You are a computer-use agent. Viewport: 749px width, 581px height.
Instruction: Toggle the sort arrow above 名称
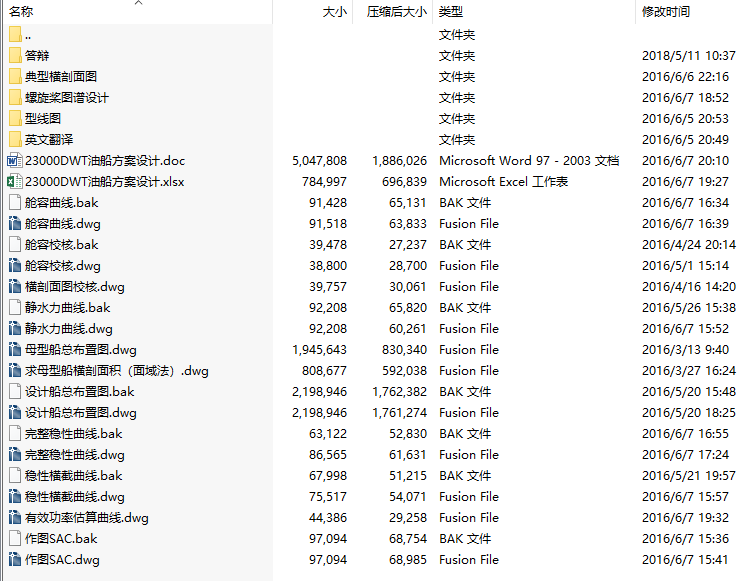(139, 3)
